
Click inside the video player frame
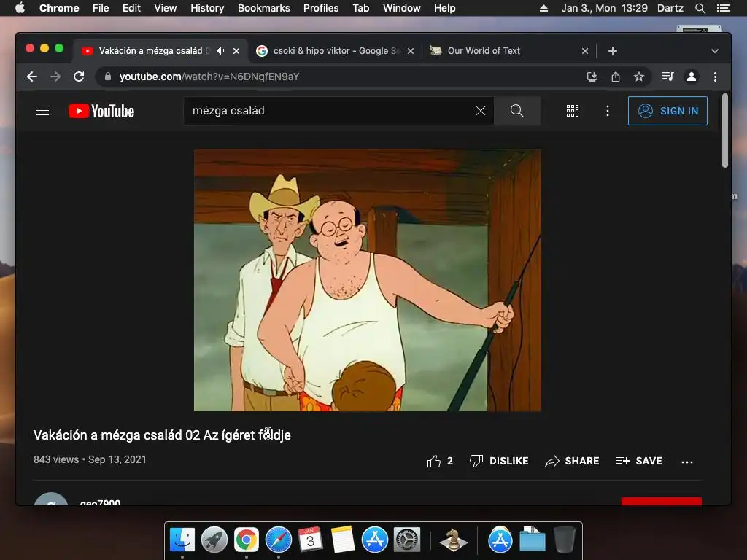[368, 281]
